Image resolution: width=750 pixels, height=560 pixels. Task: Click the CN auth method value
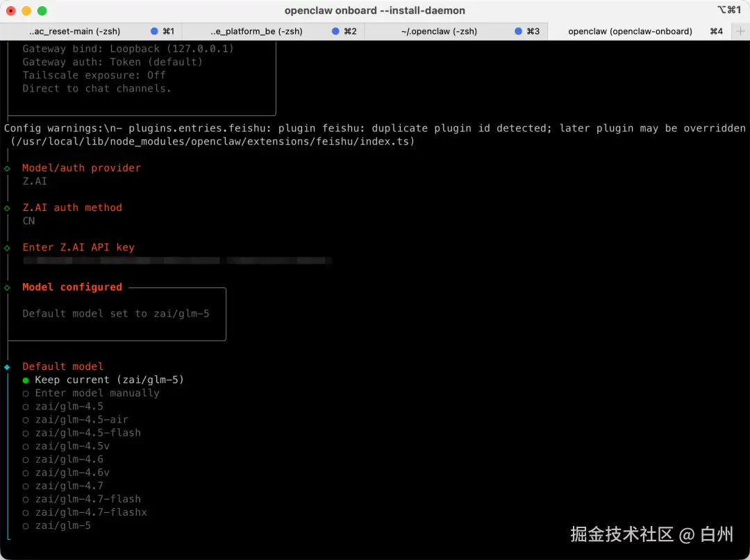point(28,221)
